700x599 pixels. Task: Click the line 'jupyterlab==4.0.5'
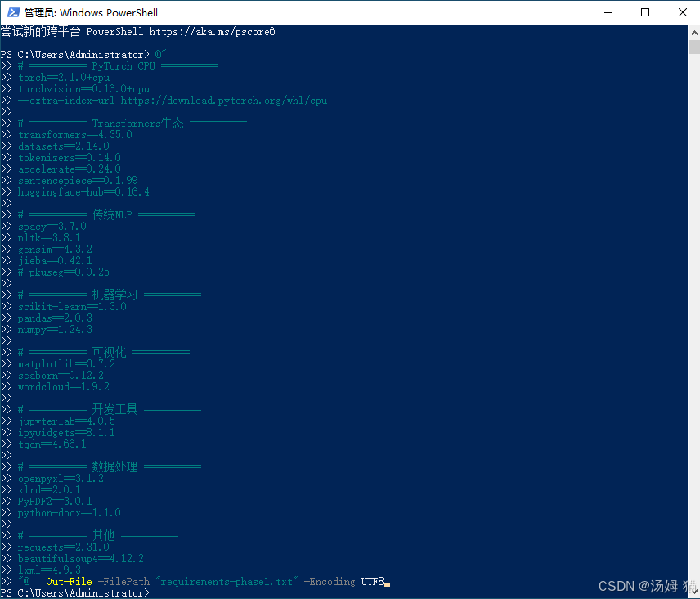click(66, 421)
